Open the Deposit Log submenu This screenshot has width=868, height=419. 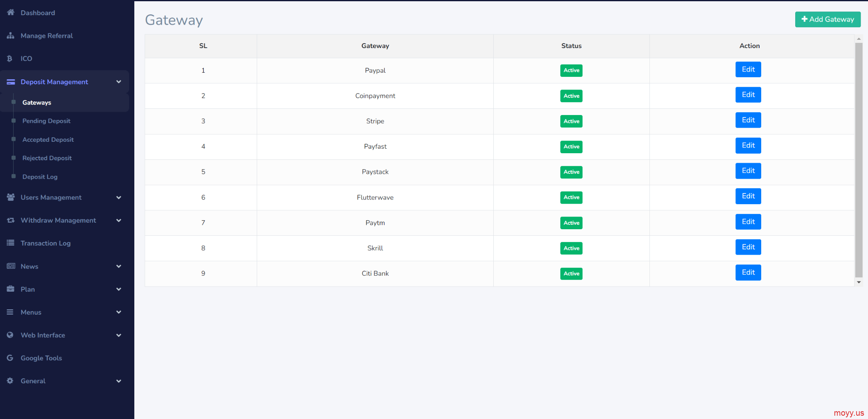click(40, 177)
